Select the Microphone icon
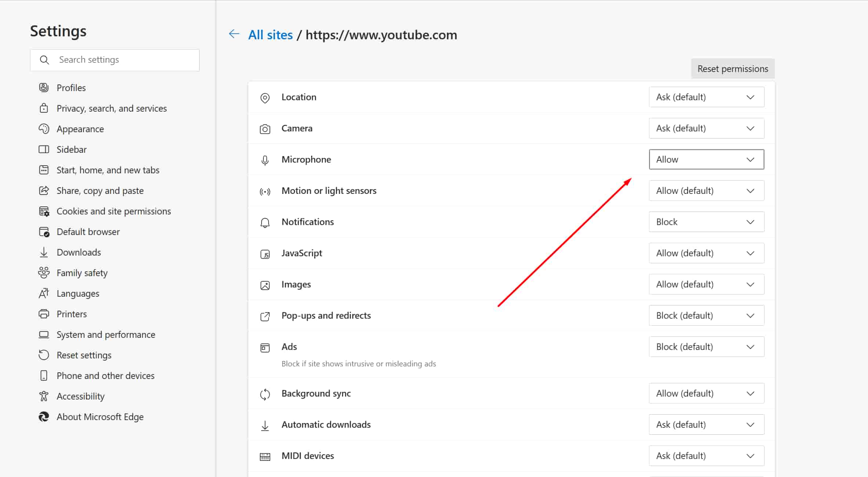868x477 pixels. (265, 160)
